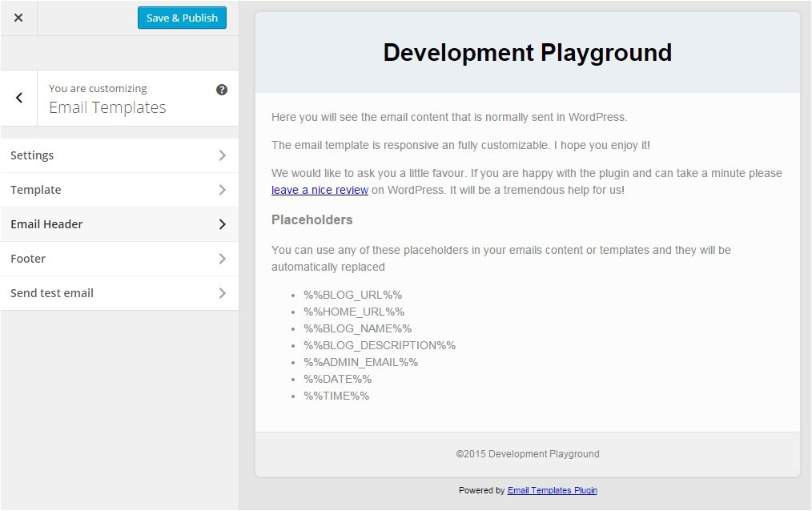Open the Footer section
The height and width of the screenshot is (511, 812).
[x=119, y=259]
